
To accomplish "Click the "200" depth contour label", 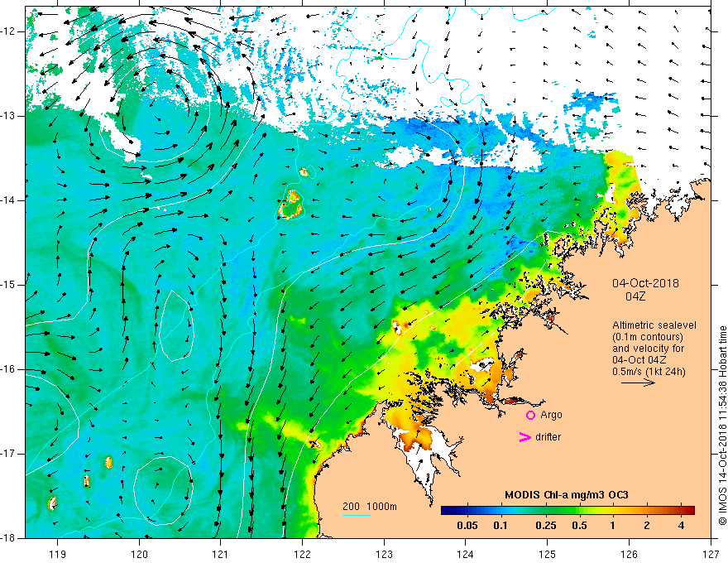I will coord(351,507).
